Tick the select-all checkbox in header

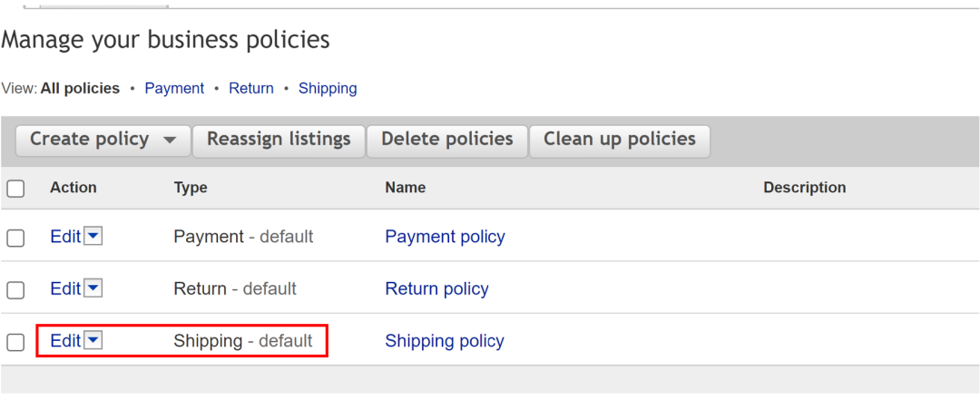pyautogui.click(x=15, y=189)
